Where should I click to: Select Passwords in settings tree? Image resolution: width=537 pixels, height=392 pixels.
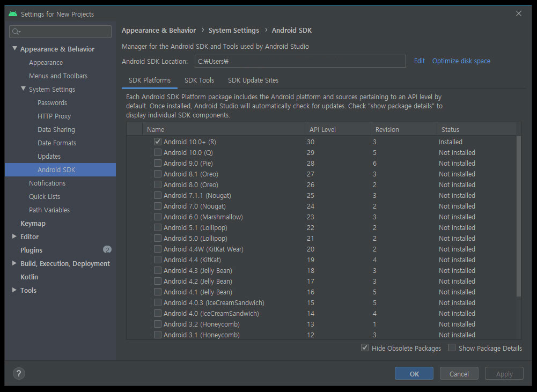click(53, 103)
